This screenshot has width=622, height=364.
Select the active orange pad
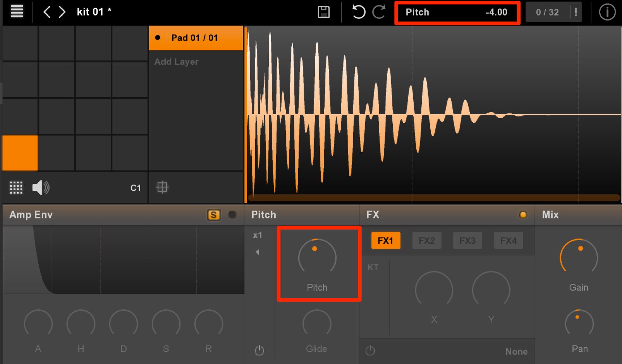20,153
